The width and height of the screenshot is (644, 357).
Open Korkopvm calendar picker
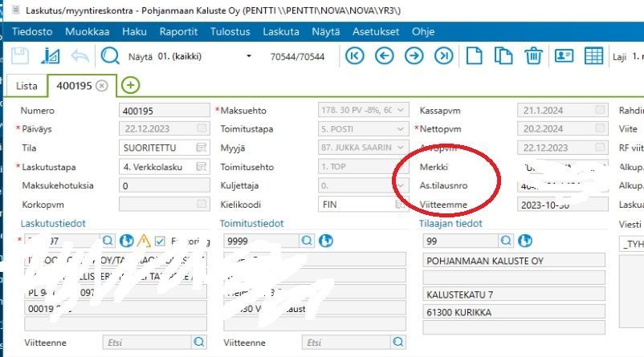coord(202,204)
